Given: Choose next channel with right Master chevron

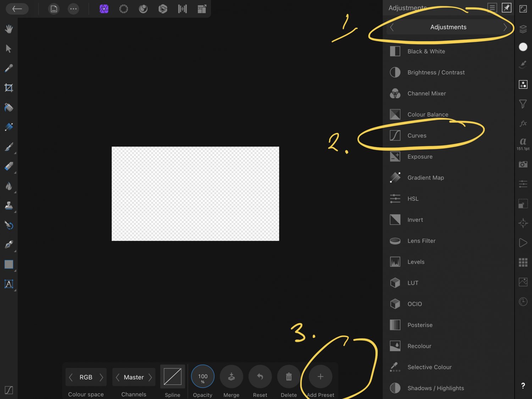Looking at the screenshot, I should point(150,377).
